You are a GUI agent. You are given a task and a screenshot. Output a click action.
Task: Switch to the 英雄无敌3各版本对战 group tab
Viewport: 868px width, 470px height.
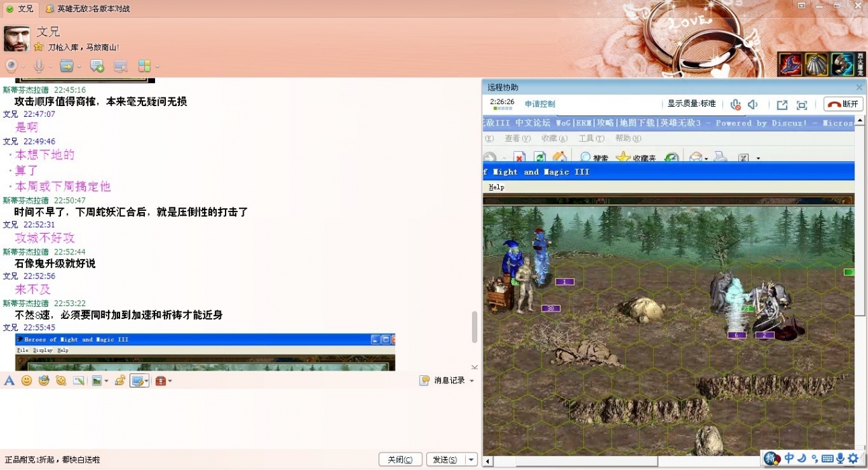[88, 9]
